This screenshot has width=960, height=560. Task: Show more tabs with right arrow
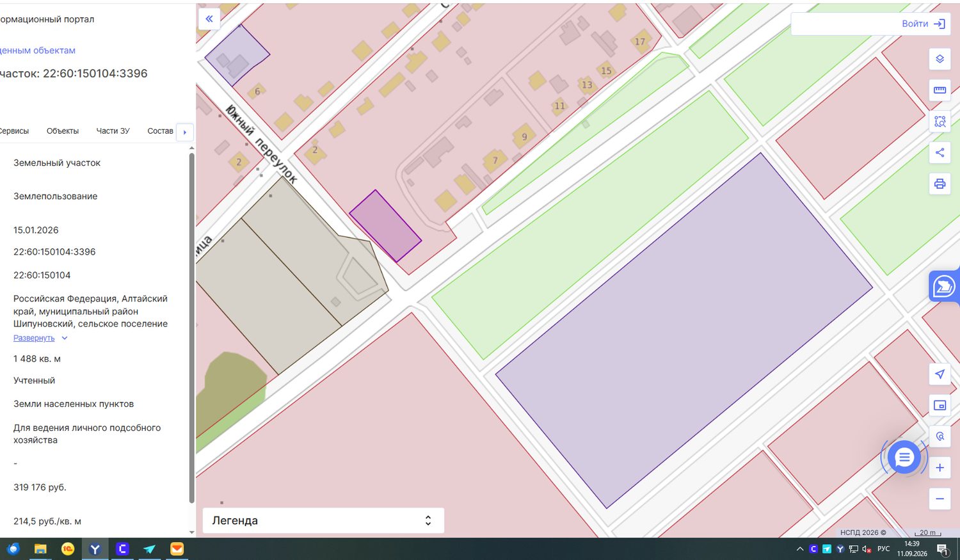pyautogui.click(x=185, y=132)
